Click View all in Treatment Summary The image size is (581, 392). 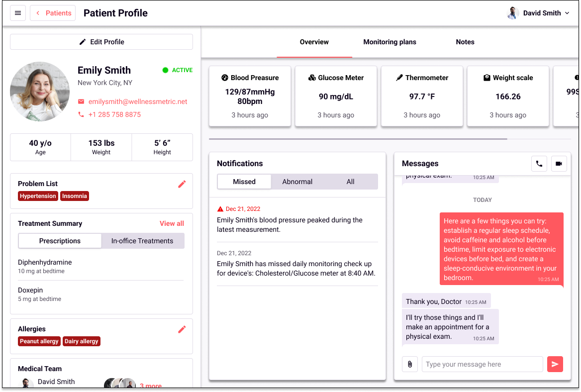[172, 223]
